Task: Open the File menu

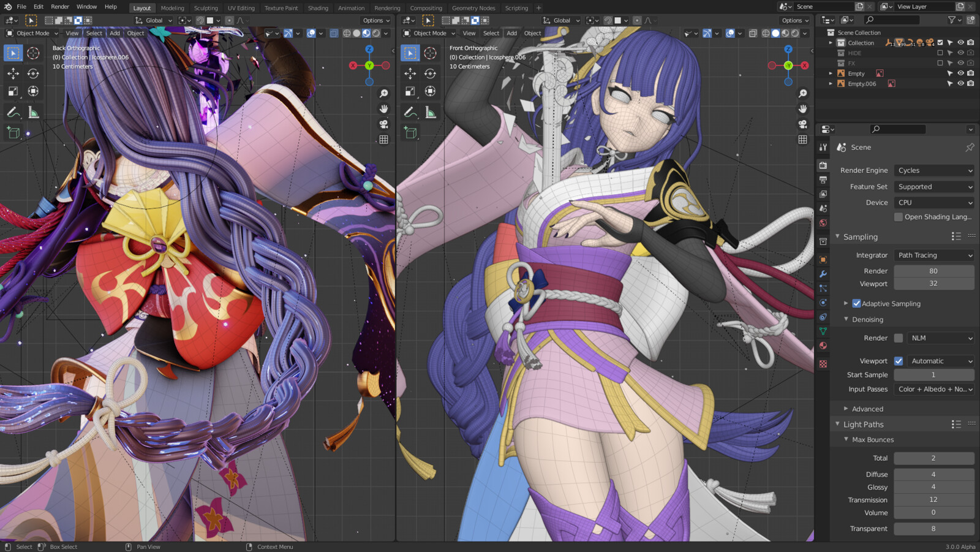Action: tap(21, 7)
